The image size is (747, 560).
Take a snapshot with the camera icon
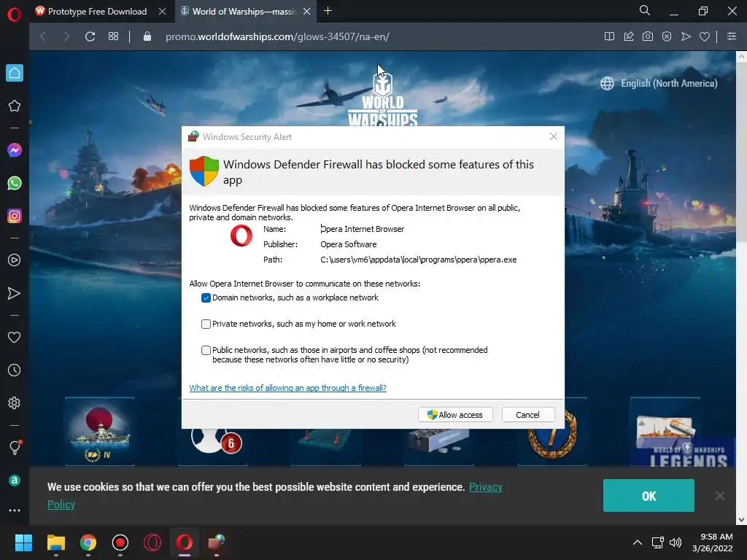pos(648,36)
